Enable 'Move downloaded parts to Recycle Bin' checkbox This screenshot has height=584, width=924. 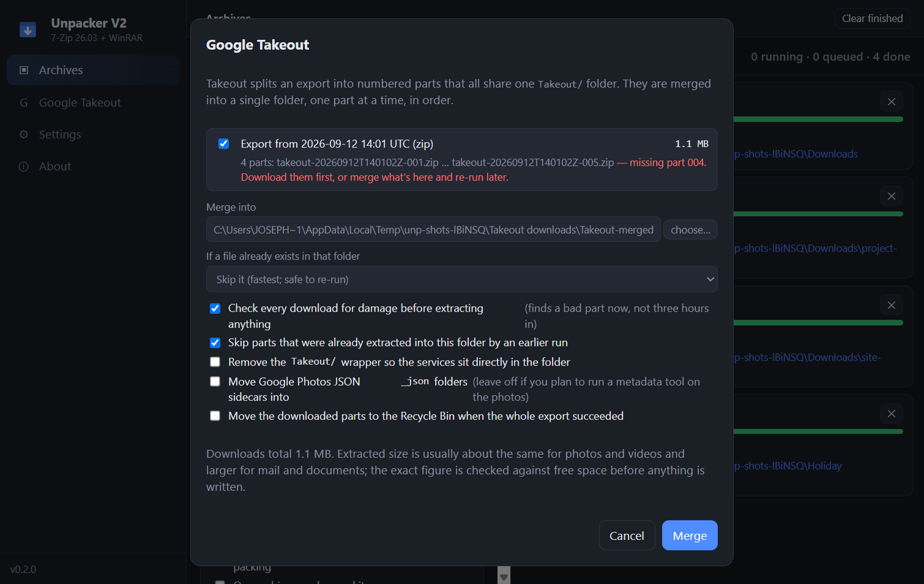point(215,416)
